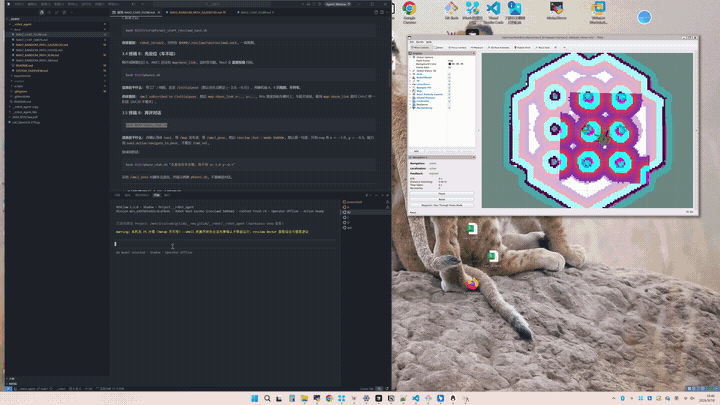Show hidden tray icons chevron
Image resolution: width=720 pixels, height=405 pixels.
click(613, 398)
